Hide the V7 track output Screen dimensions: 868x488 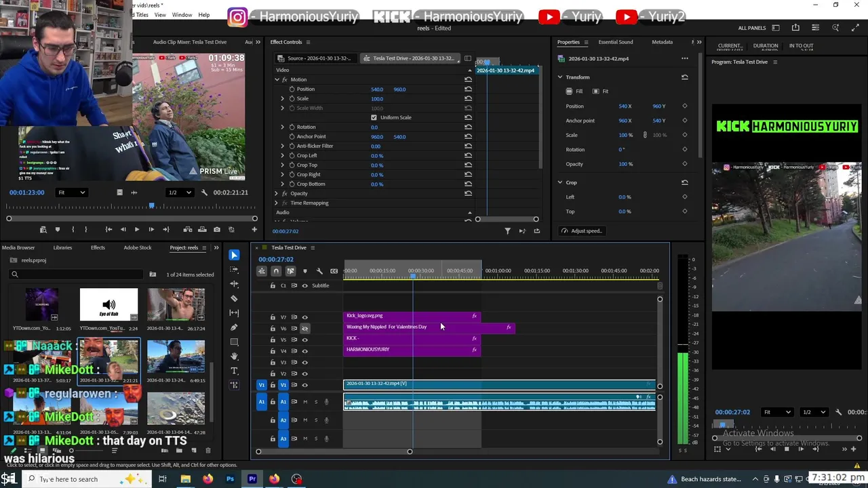(304, 317)
